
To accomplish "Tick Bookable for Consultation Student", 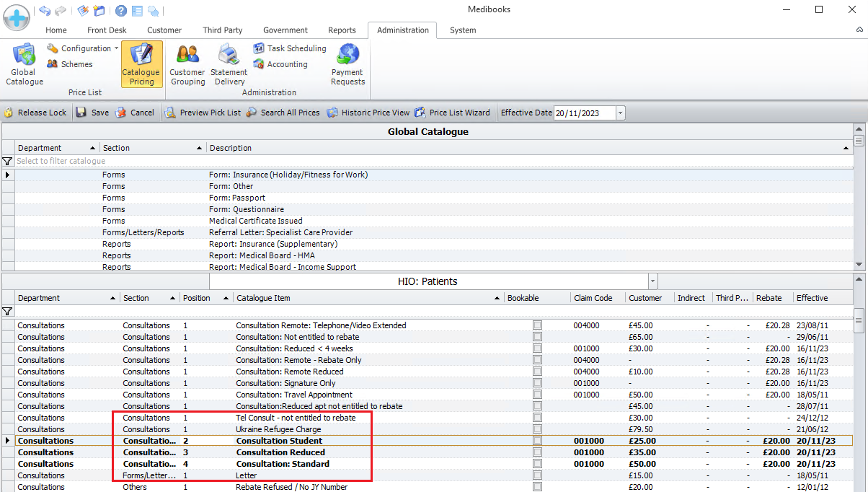I will 537,441.
